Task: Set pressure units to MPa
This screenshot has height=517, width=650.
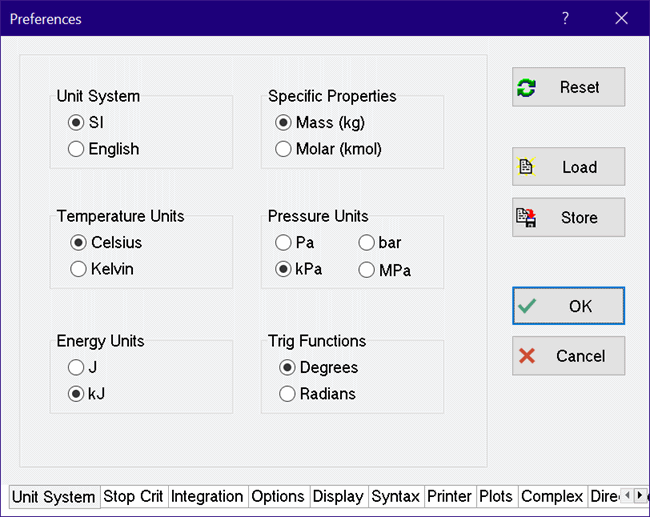Action: click(367, 270)
